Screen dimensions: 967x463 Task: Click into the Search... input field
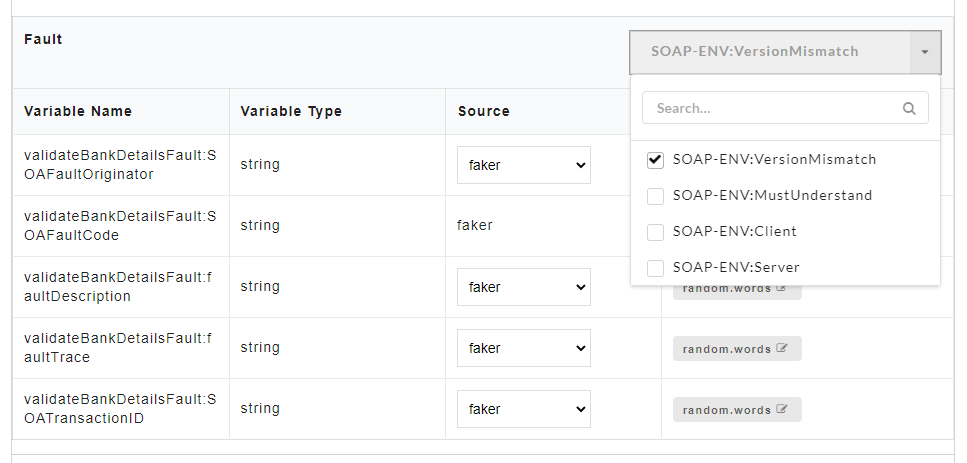pyautogui.click(x=770, y=108)
